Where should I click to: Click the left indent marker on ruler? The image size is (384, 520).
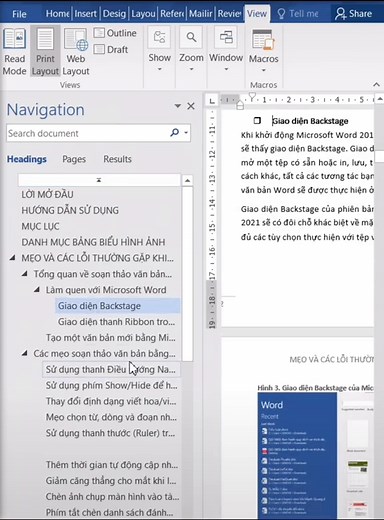point(240,106)
